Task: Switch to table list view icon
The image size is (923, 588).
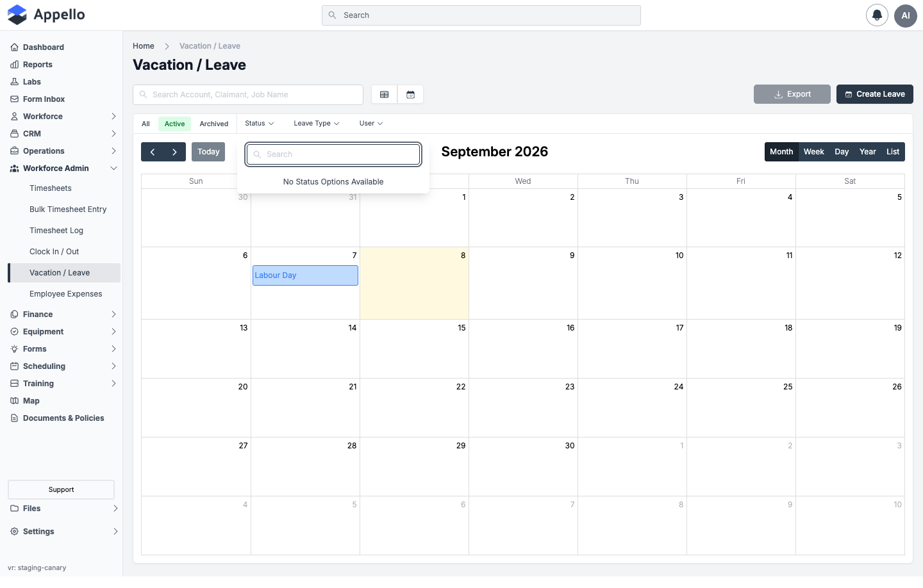Action: (x=385, y=95)
